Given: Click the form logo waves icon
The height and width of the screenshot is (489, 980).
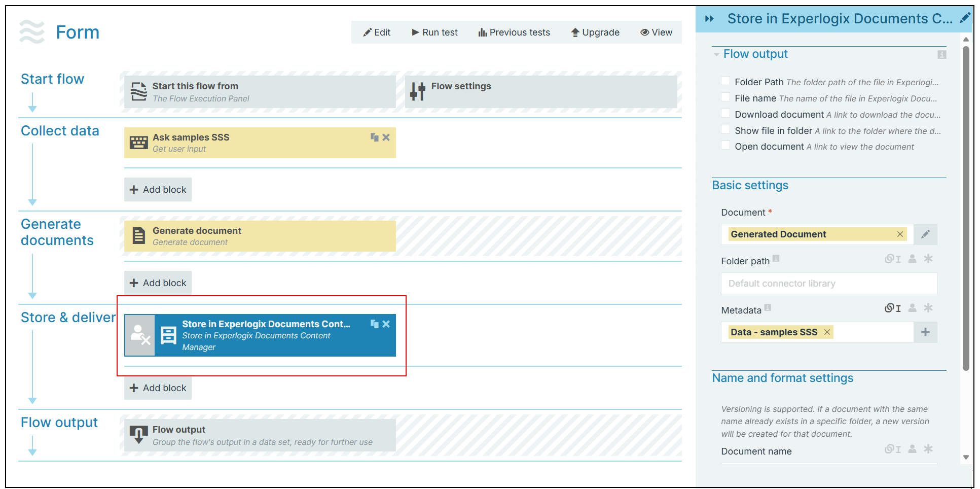Looking at the screenshot, I should 31,32.
